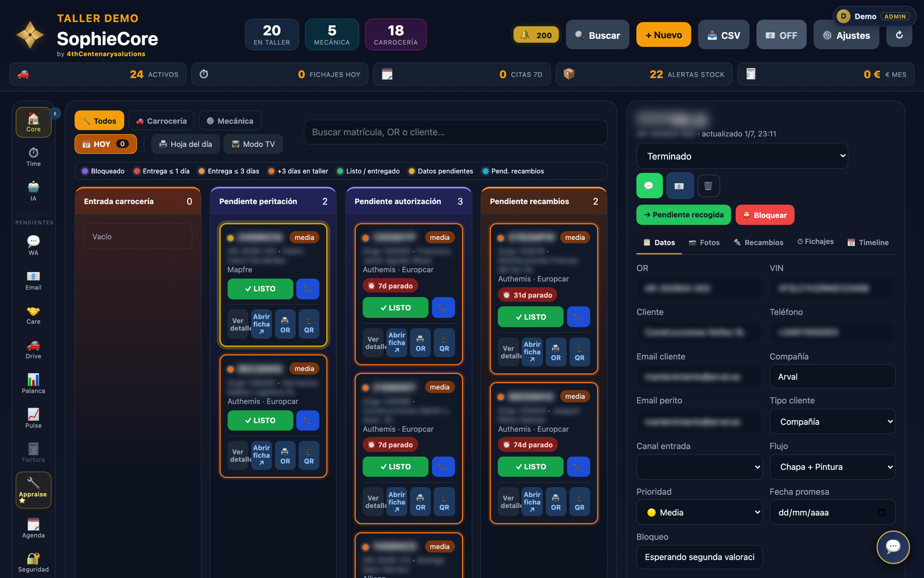Print OR on the Mapfre card
This screenshot has width=924, height=578.
click(285, 325)
